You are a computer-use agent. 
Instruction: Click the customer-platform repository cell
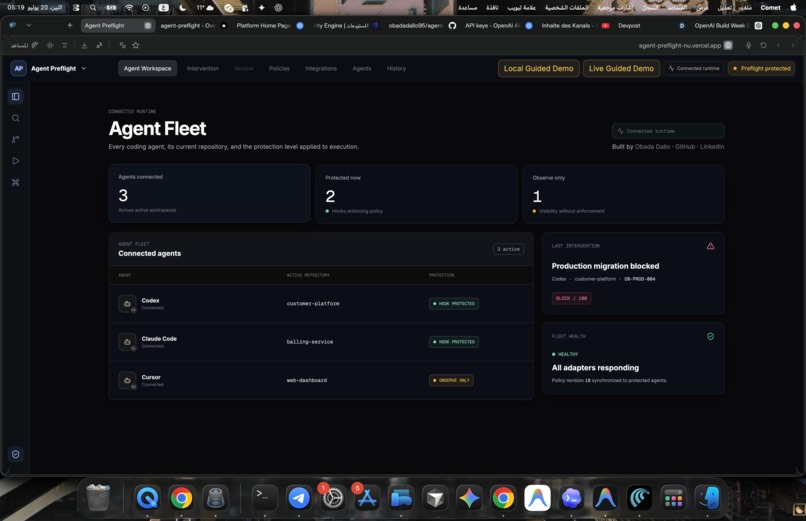(x=313, y=304)
